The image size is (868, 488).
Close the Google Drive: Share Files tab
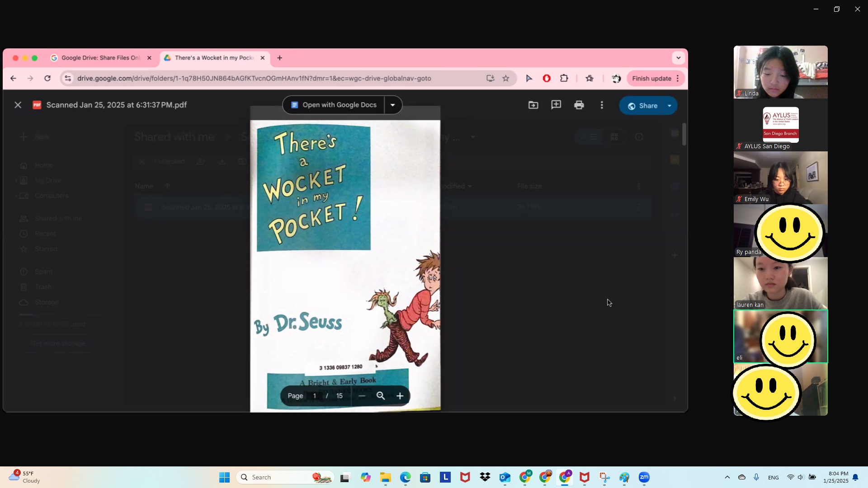point(149,58)
